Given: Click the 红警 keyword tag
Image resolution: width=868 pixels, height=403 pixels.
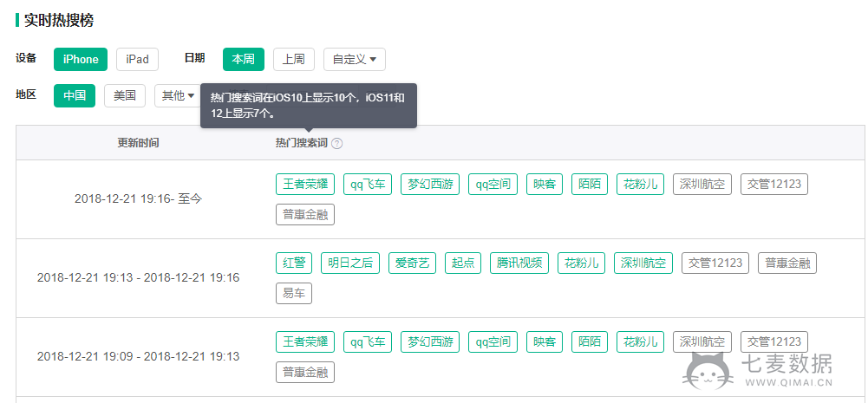Looking at the screenshot, I should 294,263.
